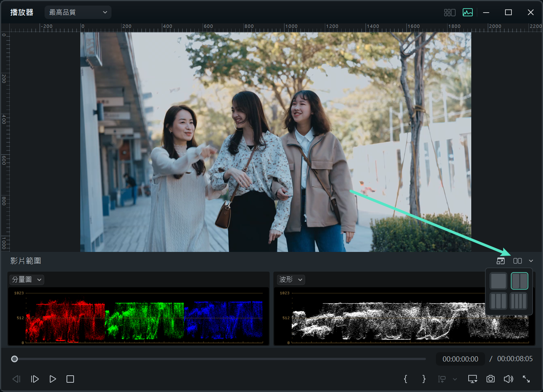The height and width of the screenshot is (392, 543).
Task: Set the mark in point
Action: pyautogui.click(x=405, y=379)
